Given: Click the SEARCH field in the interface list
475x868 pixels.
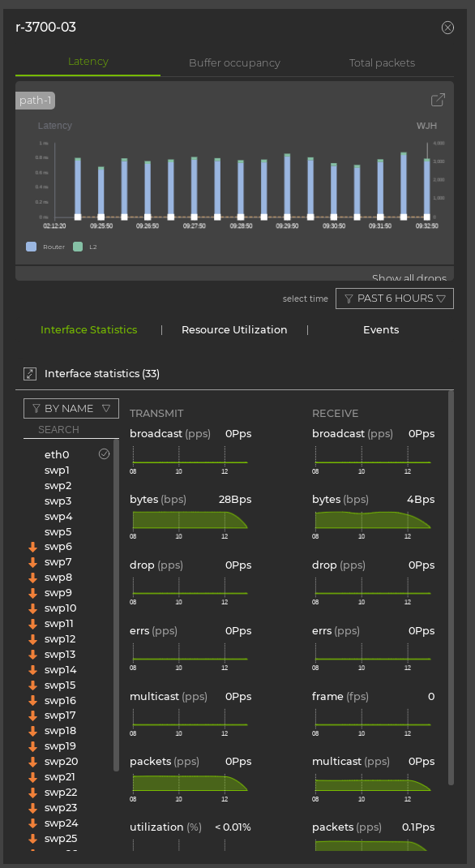Looking at the screenshot, I should pos(71,428).
